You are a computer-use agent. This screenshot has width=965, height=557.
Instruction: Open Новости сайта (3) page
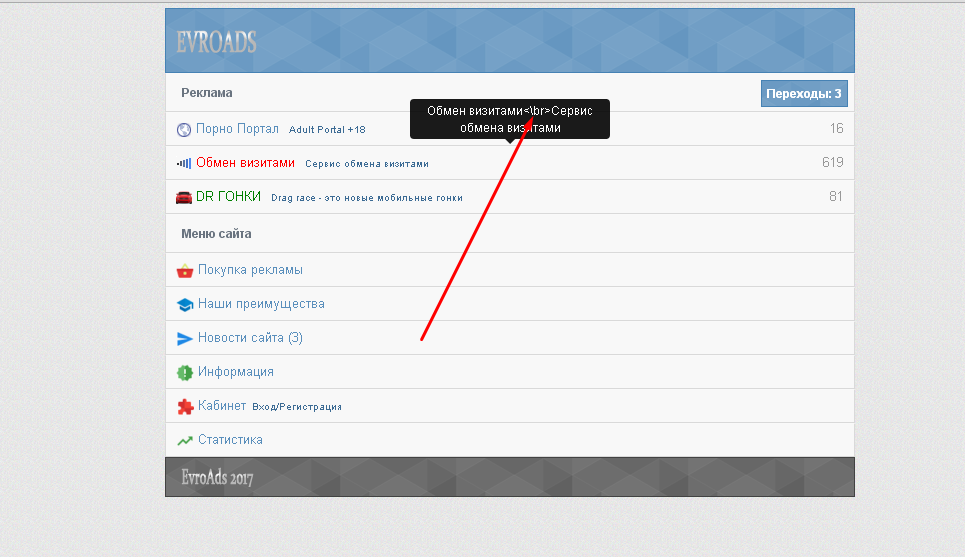(250, 338)
